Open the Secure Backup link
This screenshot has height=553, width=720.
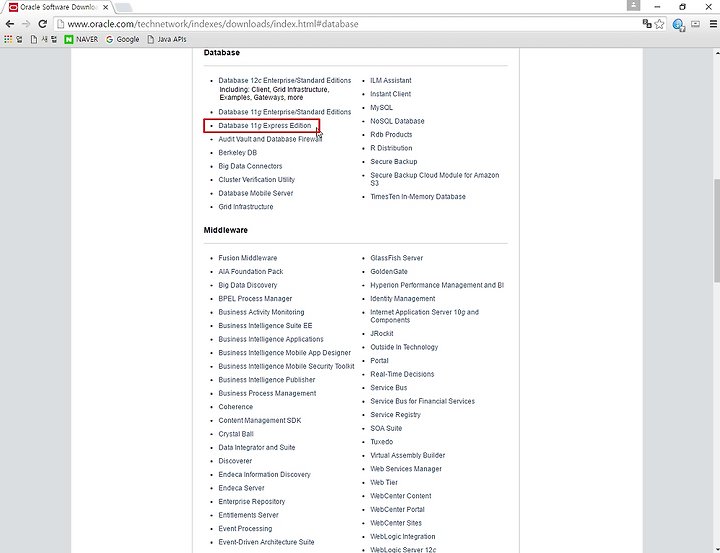[x=394, y=162]
